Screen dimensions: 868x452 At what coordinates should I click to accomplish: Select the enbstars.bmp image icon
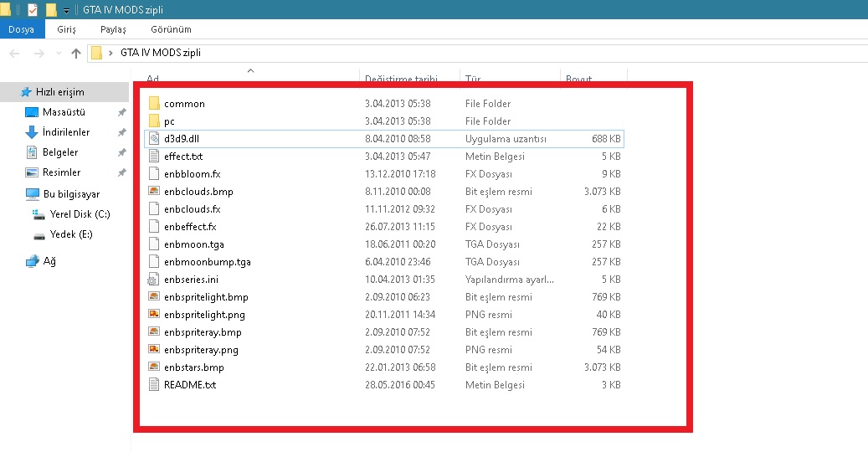click(155, 367)
